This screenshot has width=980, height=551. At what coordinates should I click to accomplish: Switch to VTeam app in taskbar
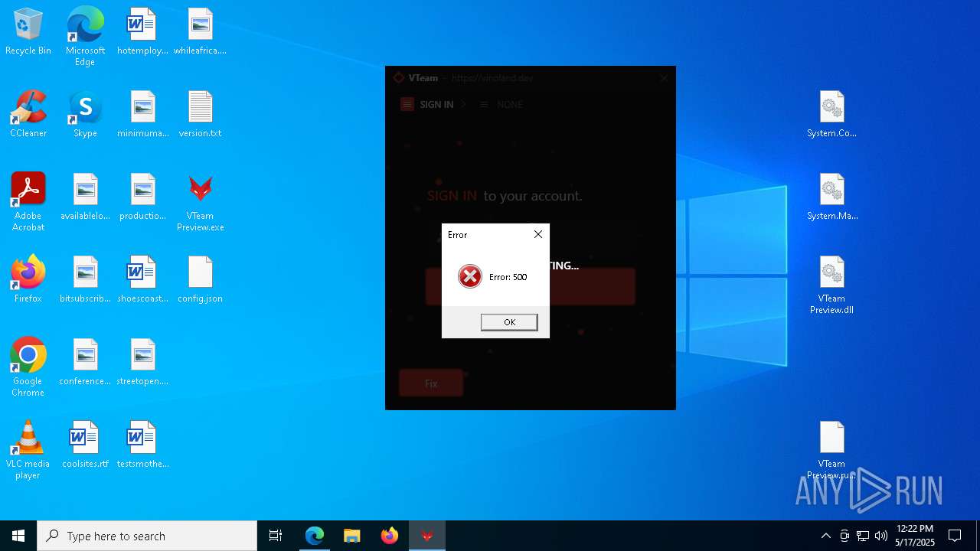(x=427, y=536)
